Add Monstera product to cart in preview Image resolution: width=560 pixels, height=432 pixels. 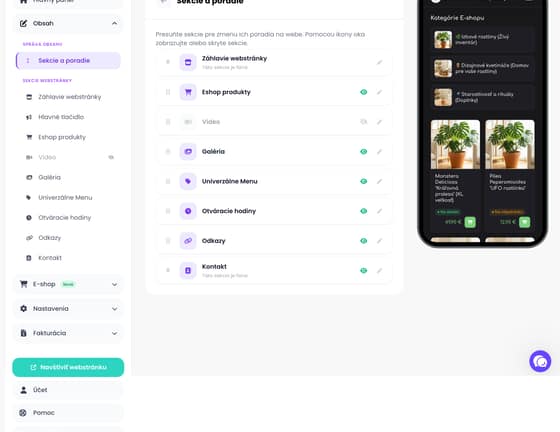tap(470, 222)
